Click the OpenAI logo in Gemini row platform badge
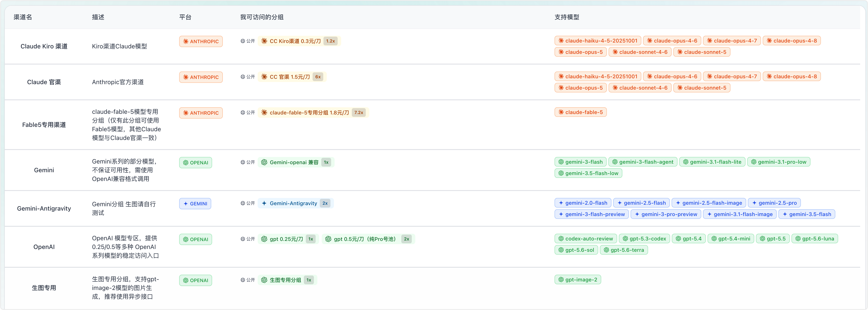 point(186,163)
